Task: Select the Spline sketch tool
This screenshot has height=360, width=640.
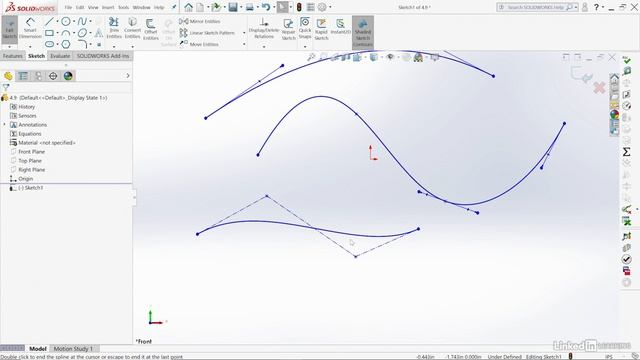Action: pos(82,21)
